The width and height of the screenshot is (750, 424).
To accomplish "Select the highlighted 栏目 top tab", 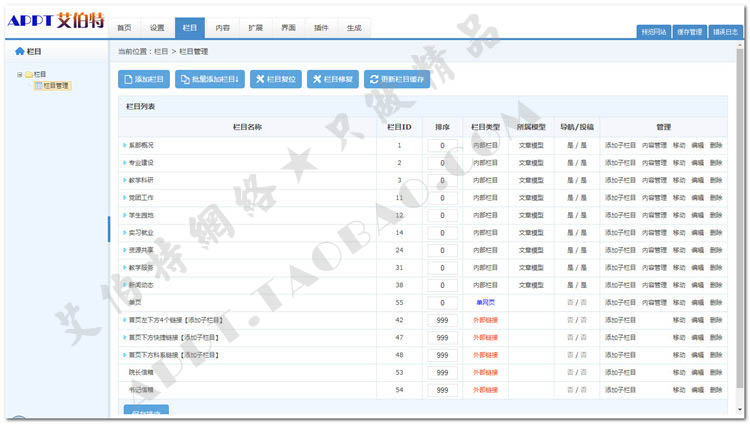I will (x=190, y=28).
